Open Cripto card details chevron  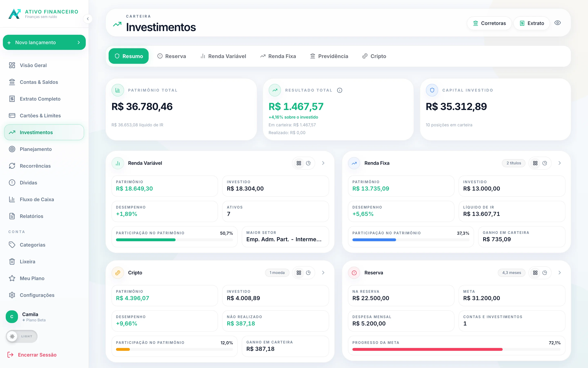click(x=323, y=273)
